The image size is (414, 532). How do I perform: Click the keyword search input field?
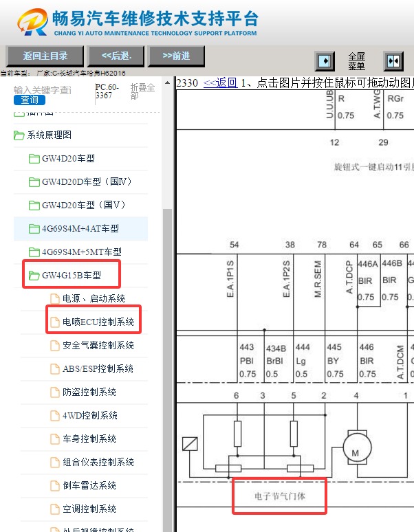pos(43,90)
